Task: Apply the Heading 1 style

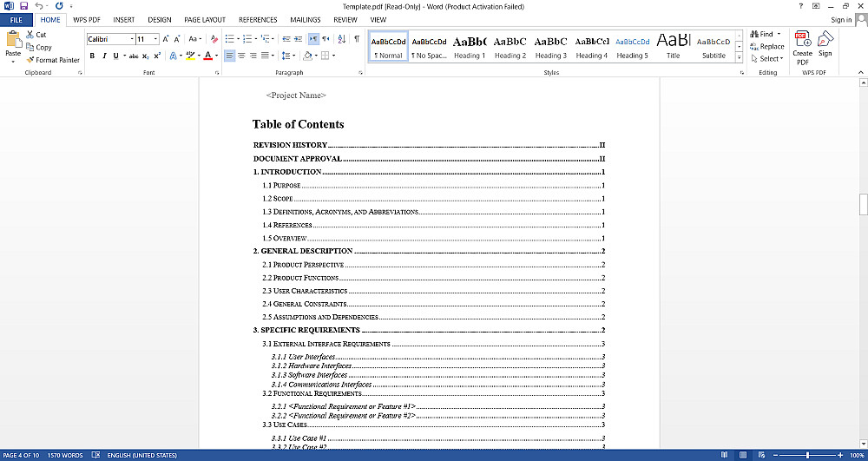Action: [470, 47]
